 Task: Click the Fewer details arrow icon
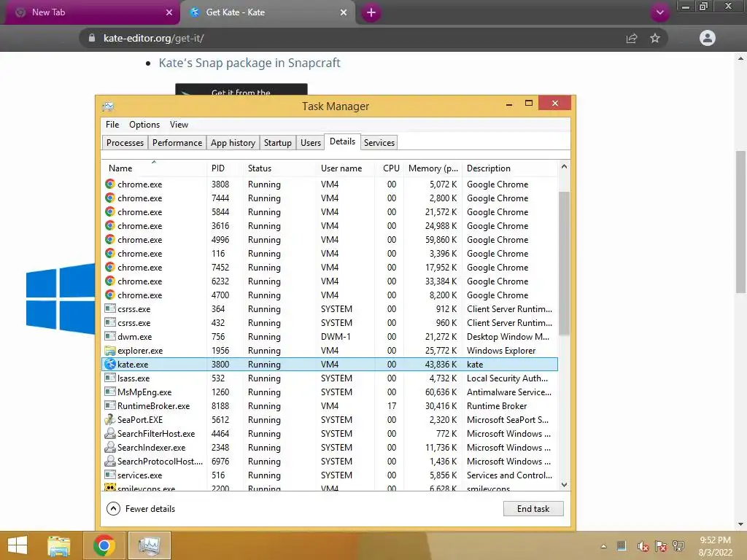(x=113, y=508)
